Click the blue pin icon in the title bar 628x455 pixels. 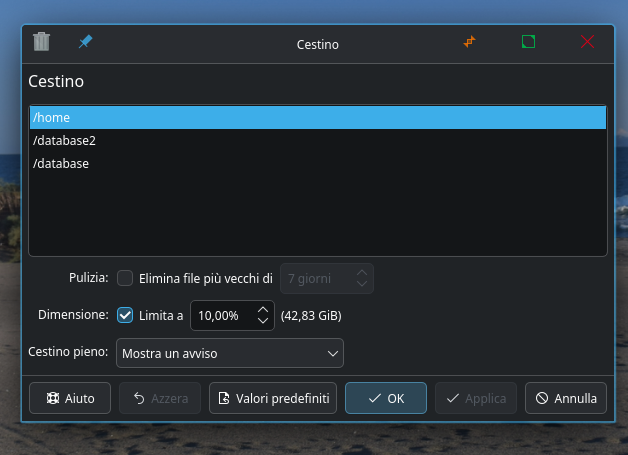point(85,42)
